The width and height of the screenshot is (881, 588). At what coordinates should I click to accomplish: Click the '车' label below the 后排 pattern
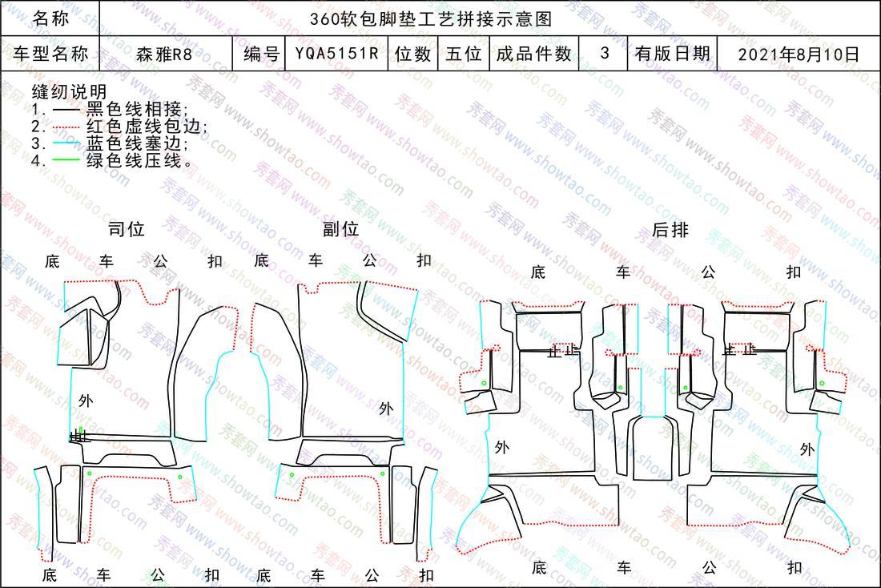(624, 568)
